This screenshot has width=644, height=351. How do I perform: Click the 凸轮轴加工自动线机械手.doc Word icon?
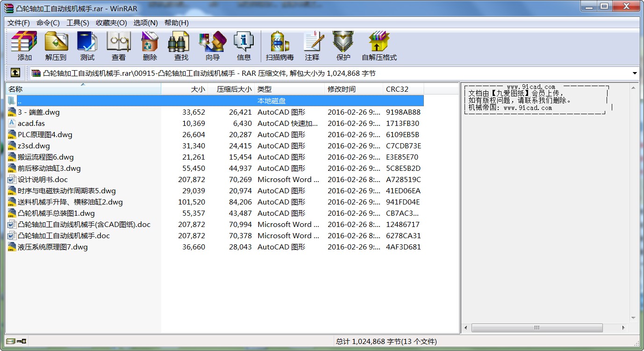point(12,235)
